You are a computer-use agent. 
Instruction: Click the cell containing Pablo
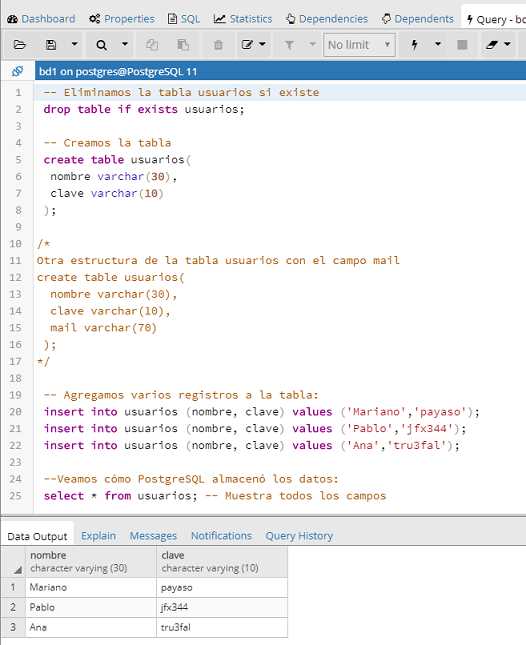pyautogui.click(x=91, y=607)
